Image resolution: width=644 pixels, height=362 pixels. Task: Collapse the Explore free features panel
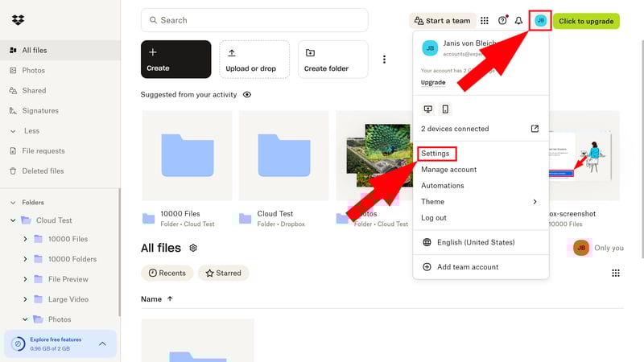[x=103, y=344]
